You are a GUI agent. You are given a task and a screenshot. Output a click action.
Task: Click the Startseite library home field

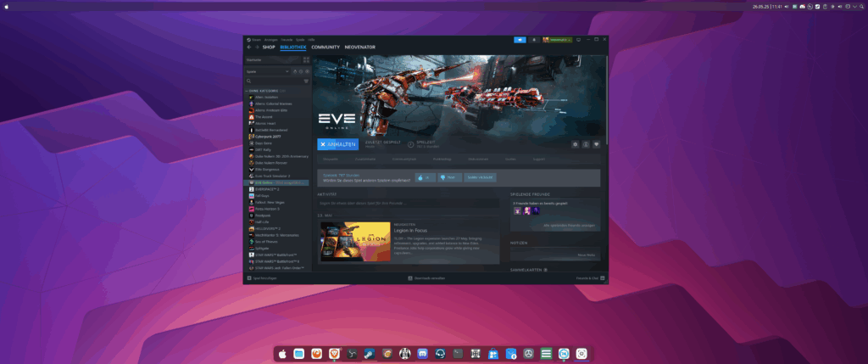click(x=273, y=60)
